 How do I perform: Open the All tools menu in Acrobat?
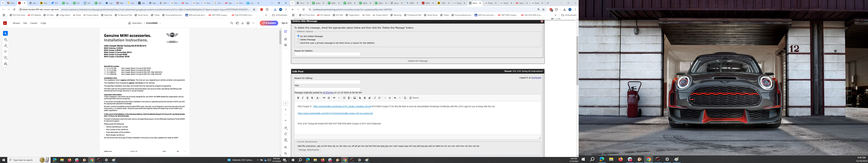tap(16, 23)
